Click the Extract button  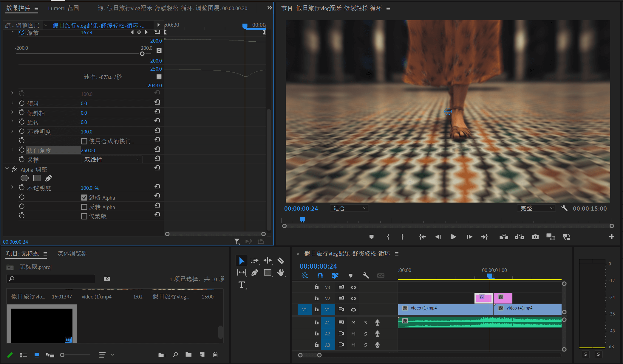519,237
